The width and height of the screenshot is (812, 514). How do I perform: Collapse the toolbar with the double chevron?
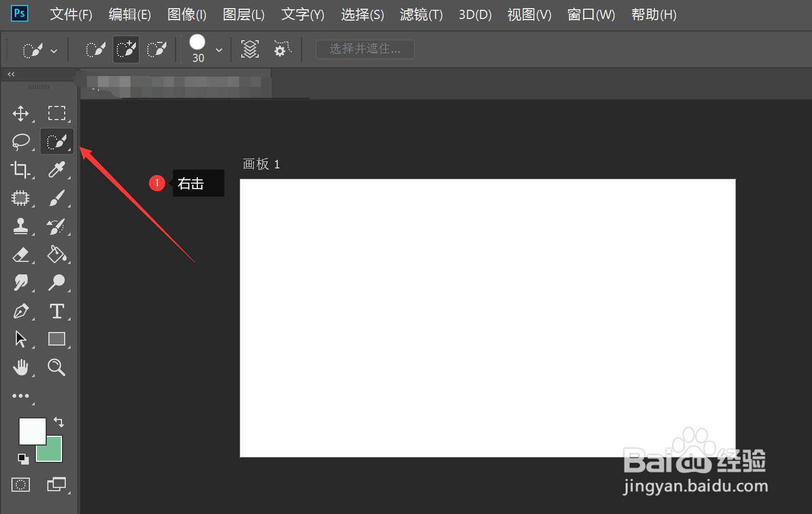tap(10, 74)
